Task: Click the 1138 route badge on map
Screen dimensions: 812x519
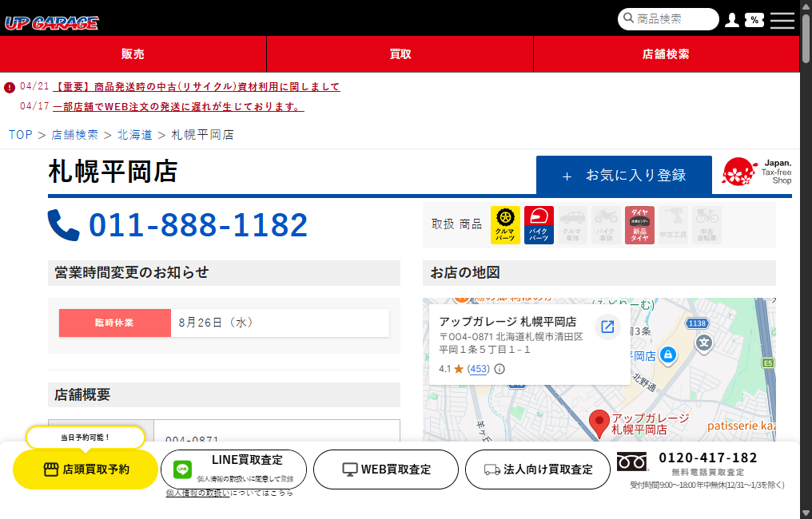Action: tap(697, 323)
